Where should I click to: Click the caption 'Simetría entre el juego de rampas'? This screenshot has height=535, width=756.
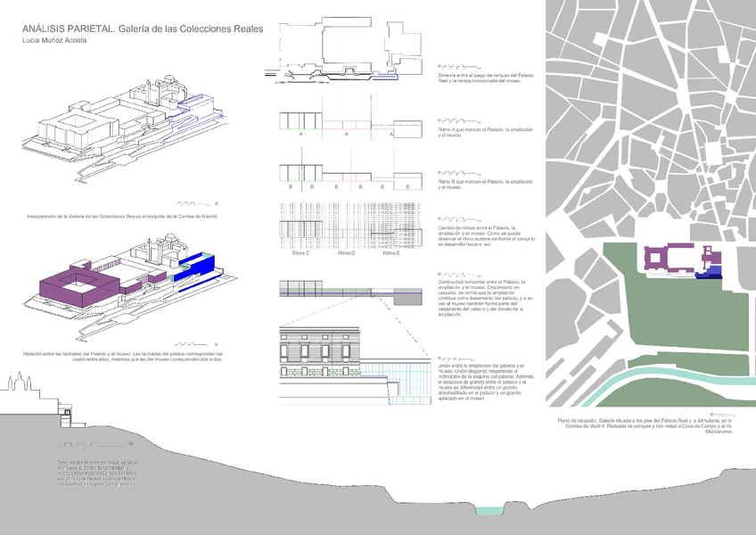(486, 78)
